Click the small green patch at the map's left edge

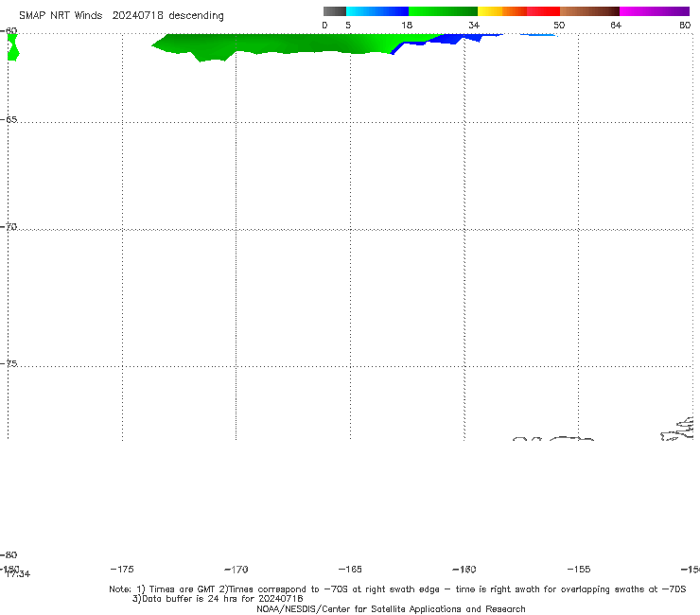coord(12,47)
